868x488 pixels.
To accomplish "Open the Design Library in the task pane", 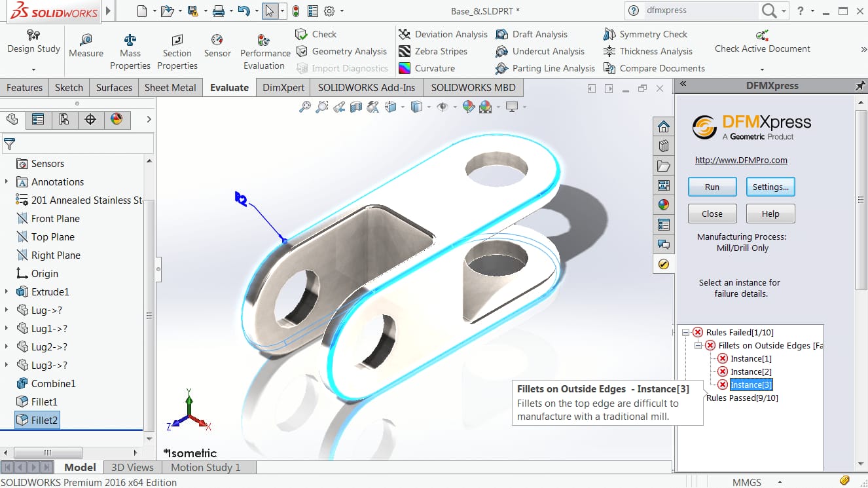I will point(664,145).
